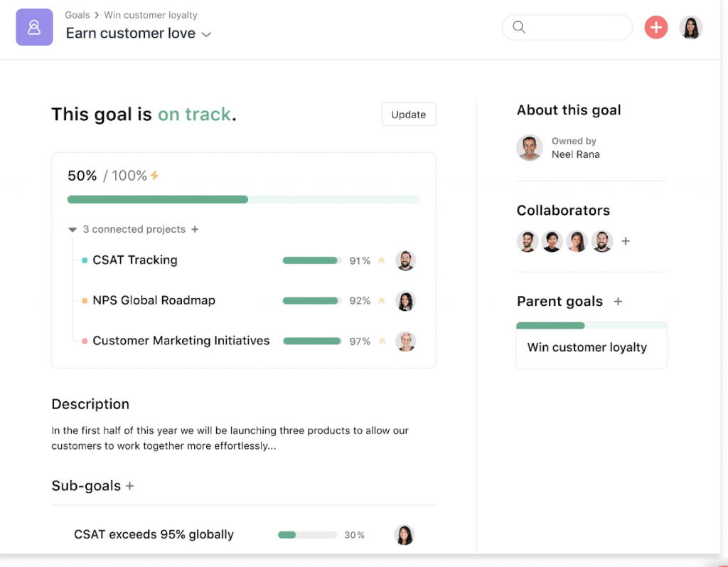
Task: Collapse the 3 connected projects list
Action: tap(73, 230)
